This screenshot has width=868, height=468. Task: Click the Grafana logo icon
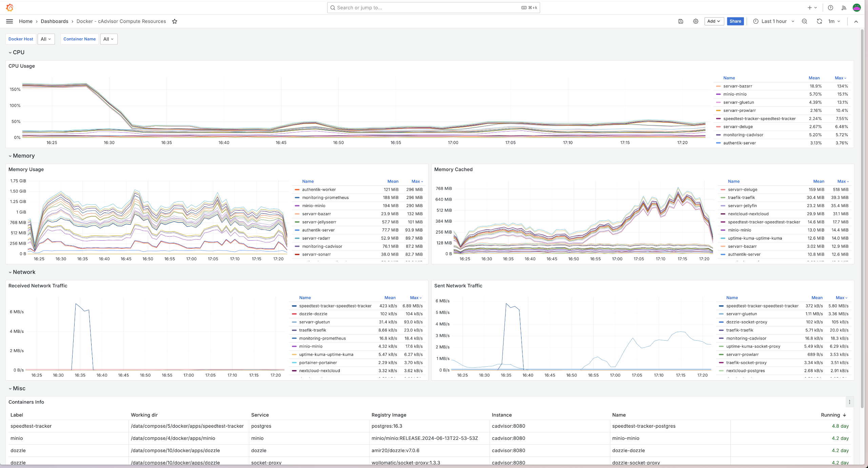[10, 7]
